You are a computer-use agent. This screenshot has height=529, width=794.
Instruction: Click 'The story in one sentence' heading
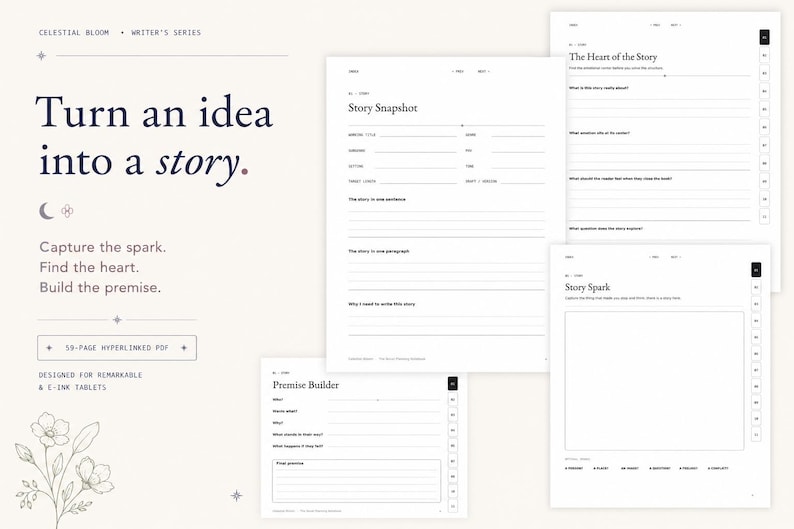(377, 199)
